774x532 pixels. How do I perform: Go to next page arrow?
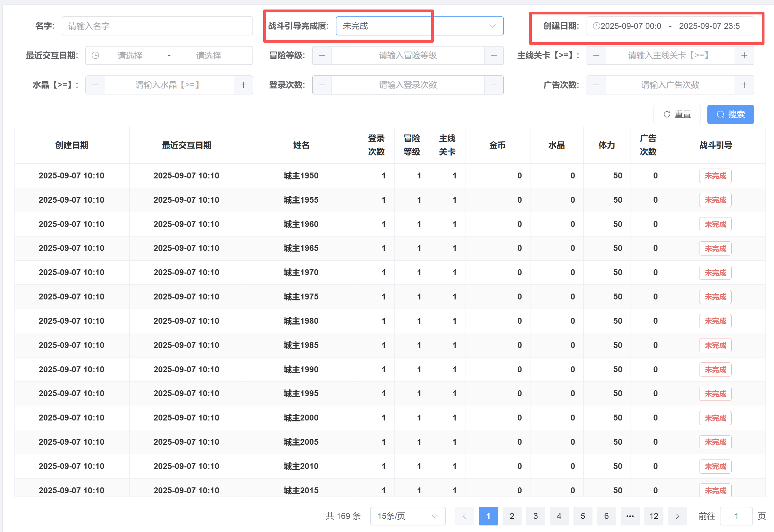coord(677,516)
